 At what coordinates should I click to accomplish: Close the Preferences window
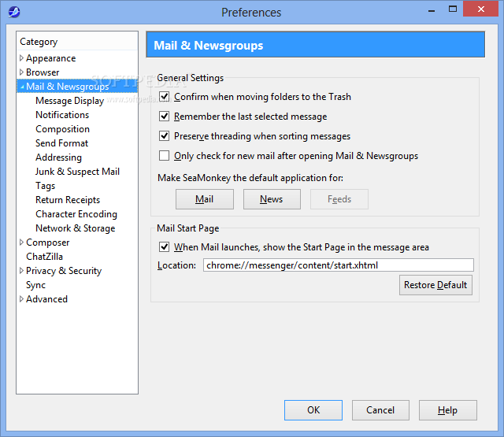[481, 9]
